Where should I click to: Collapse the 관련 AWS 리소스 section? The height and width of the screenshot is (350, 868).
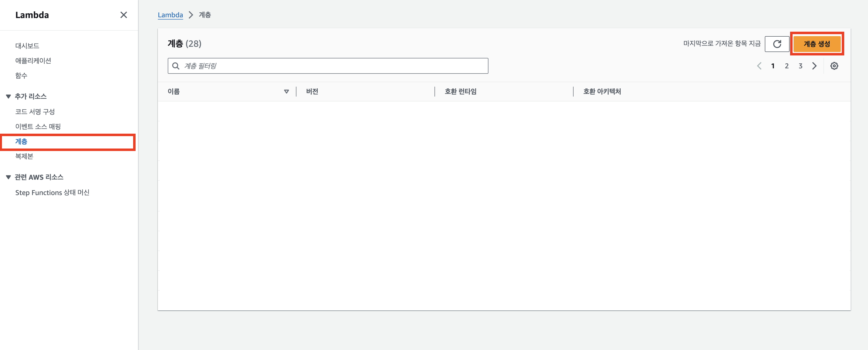coord(8,177)
